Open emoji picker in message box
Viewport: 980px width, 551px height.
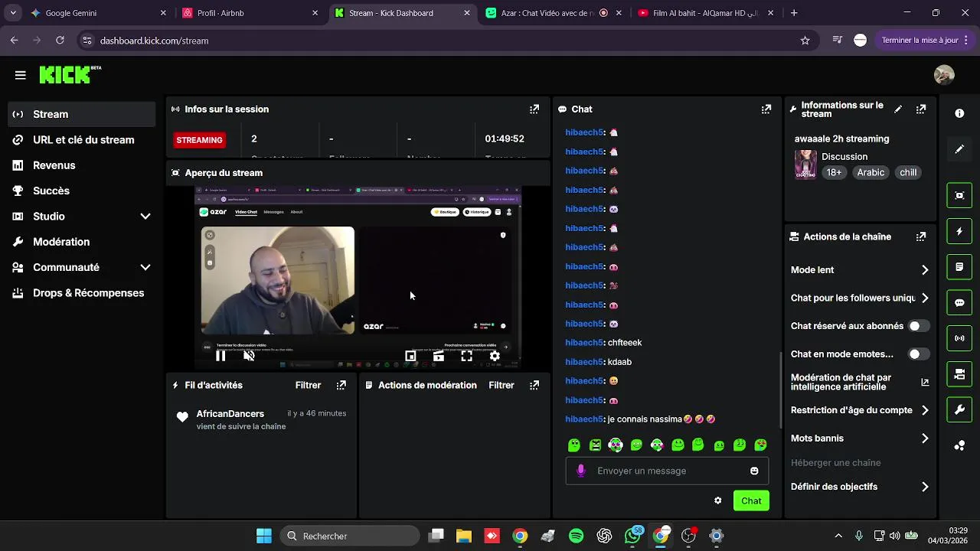coord(754,471)
